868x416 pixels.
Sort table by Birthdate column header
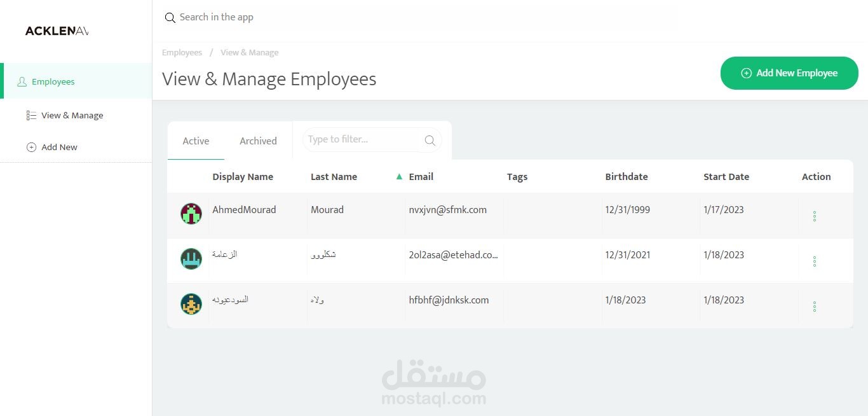pos(627,177)
